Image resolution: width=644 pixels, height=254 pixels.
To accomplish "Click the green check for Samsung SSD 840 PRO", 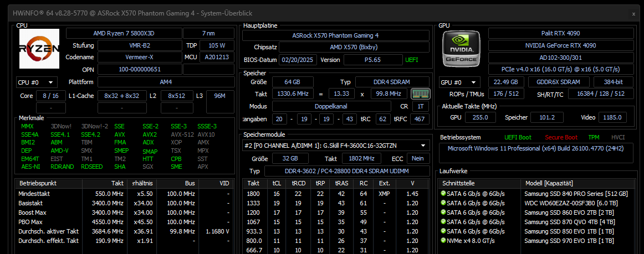I will point(443,193).
